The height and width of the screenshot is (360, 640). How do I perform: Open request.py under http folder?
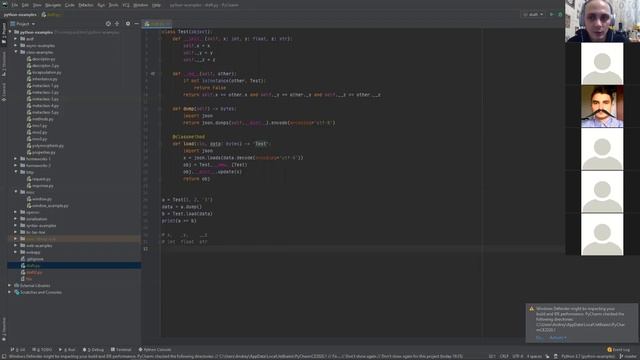pyautogui.click(x=39, y=179)
